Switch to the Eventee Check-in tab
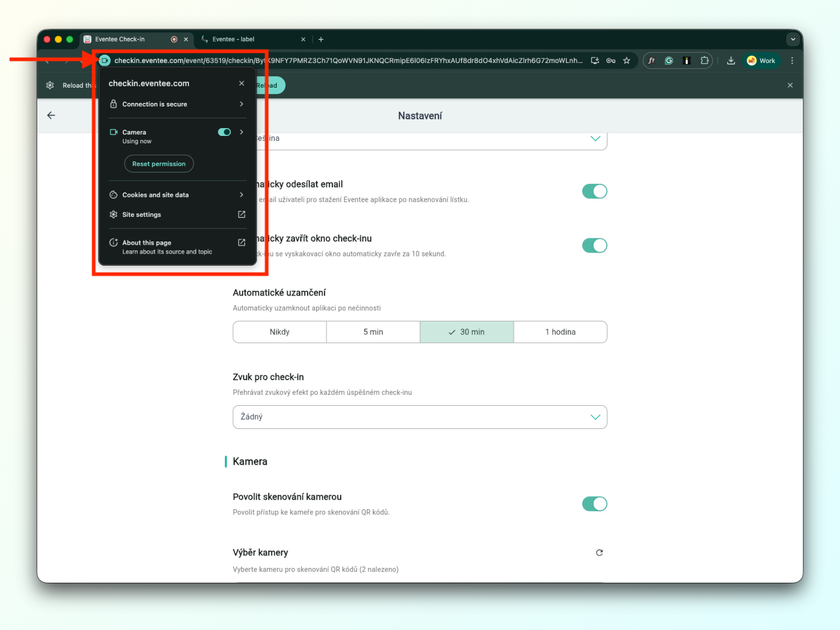 [x=137, y=39]
